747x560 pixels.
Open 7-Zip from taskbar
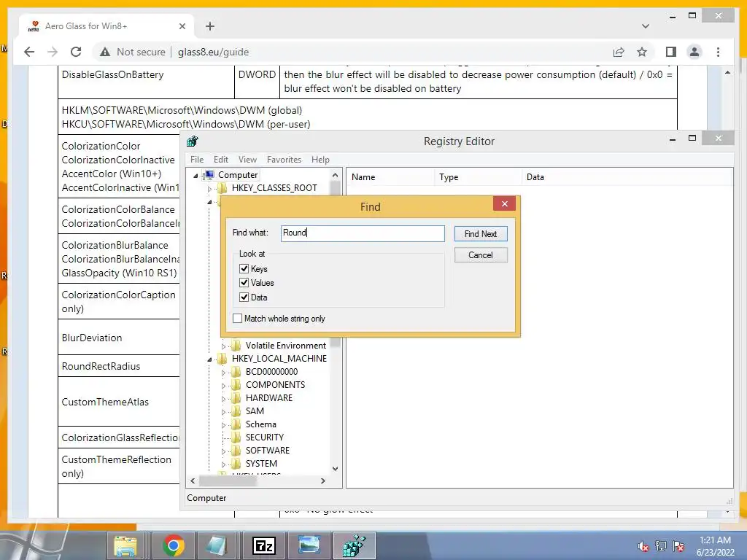[x=264, y=545]
